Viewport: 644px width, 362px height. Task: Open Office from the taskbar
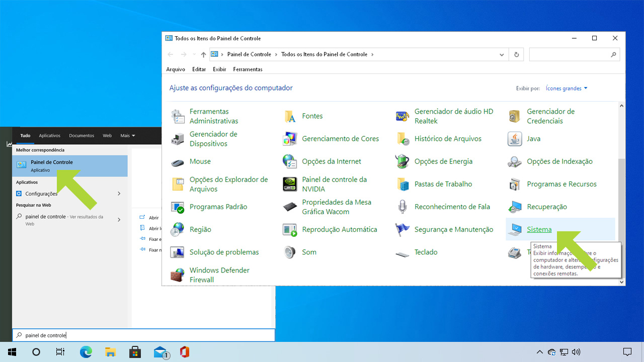184,352
